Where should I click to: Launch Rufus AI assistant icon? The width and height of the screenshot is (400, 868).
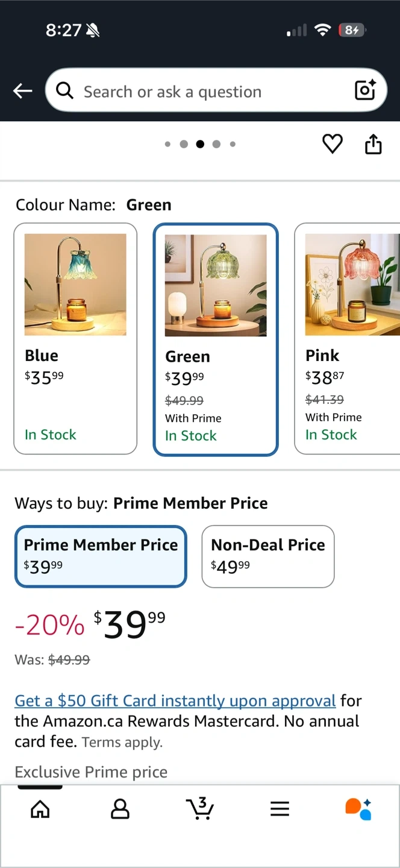click(x=358, y=809)
